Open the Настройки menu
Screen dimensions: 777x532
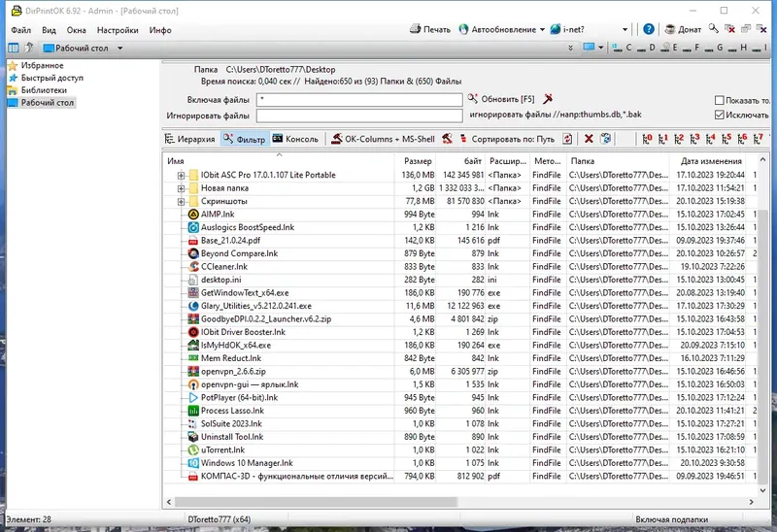click(118, 30)
